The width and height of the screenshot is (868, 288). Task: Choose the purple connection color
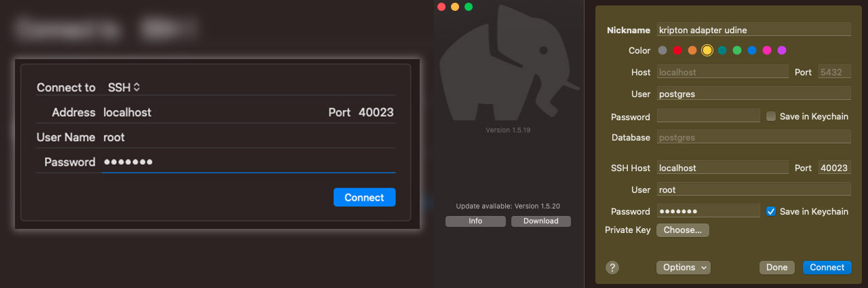pyautogui.click(x=782, y=50)
